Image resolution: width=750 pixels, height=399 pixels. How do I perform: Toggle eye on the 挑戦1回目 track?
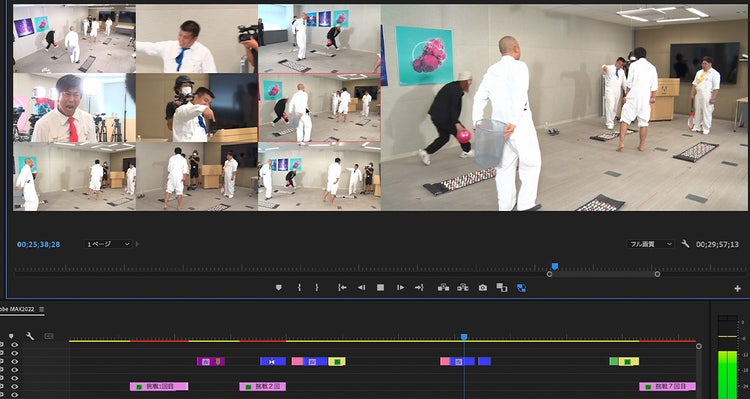14,386
